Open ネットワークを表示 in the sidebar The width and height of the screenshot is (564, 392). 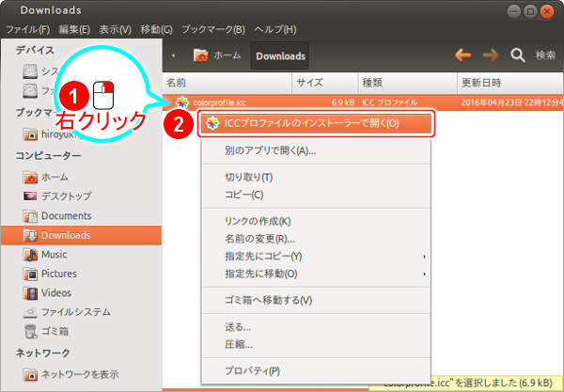81,375
